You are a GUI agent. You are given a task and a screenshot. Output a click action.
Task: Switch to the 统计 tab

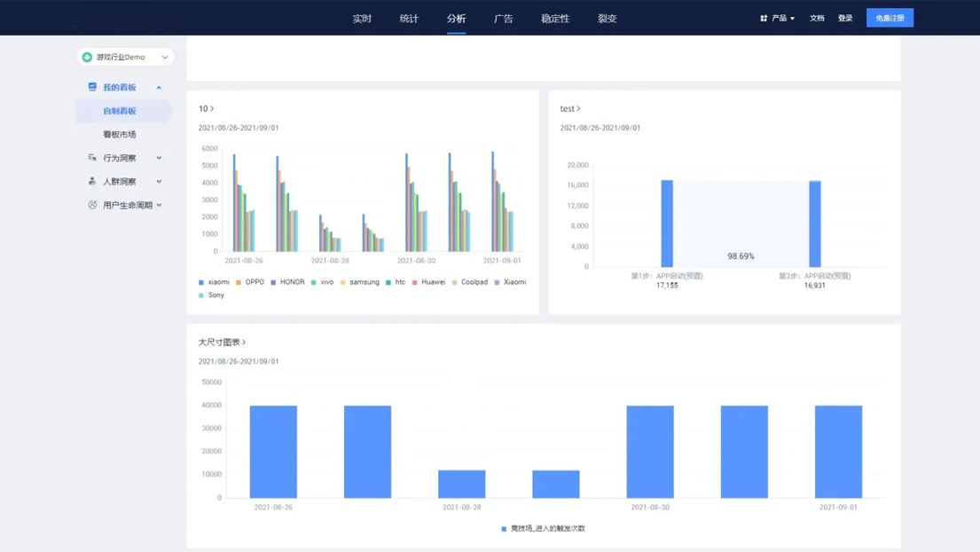pyautogui.click(x=409, y=19)
